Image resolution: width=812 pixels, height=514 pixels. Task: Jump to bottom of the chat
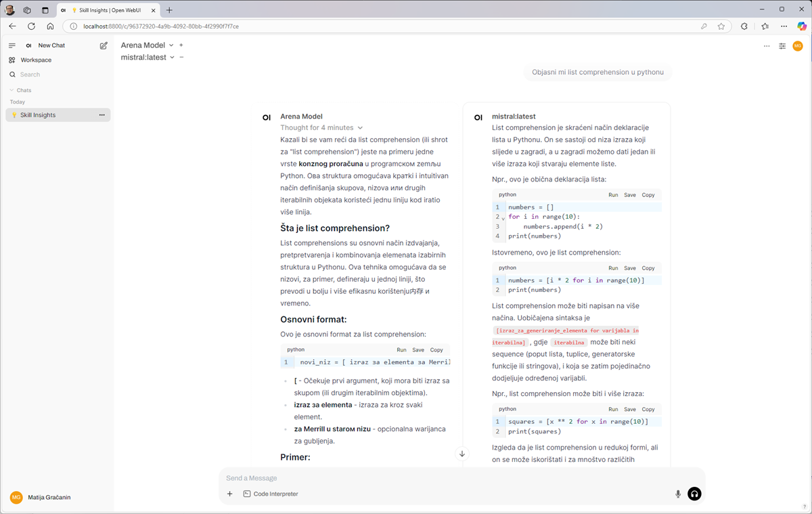(462, 454)
